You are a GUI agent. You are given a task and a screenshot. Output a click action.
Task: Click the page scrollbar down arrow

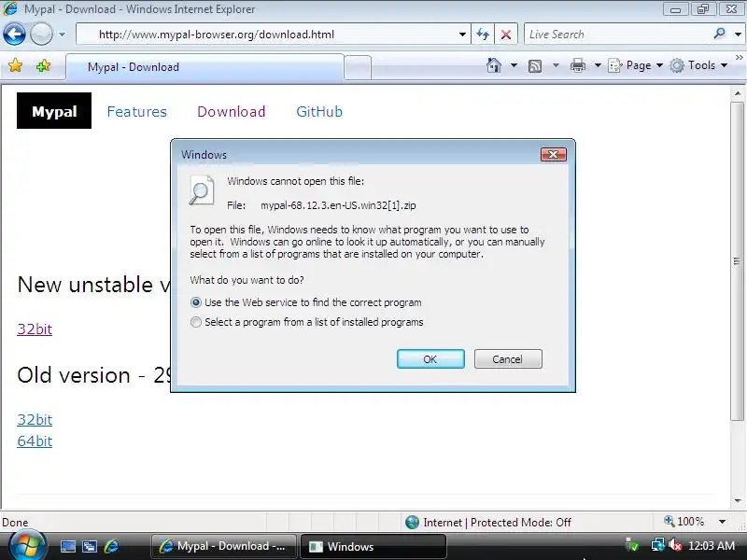(x=738, y=501)
